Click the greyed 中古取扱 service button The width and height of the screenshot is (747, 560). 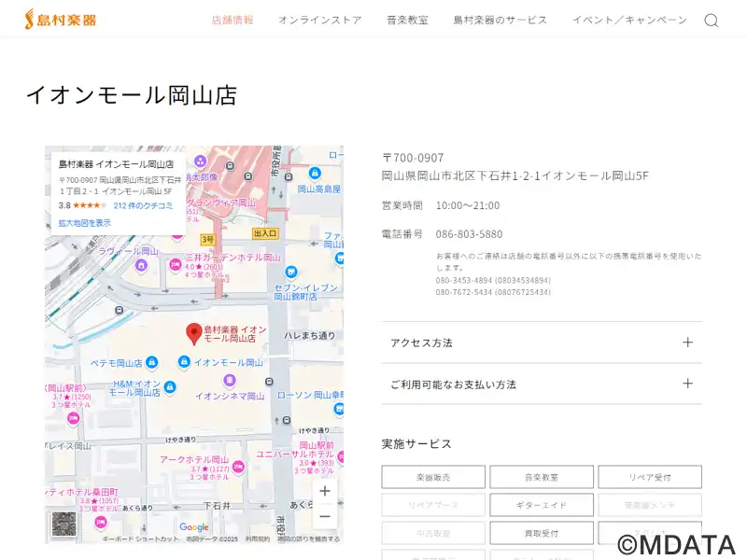pos(433,533)
